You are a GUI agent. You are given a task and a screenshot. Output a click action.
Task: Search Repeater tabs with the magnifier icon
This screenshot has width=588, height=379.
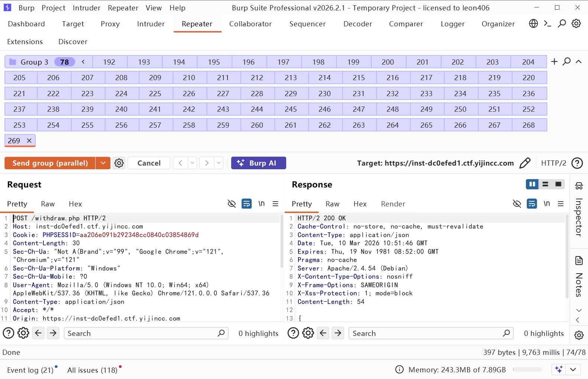[x=566, y=62]
